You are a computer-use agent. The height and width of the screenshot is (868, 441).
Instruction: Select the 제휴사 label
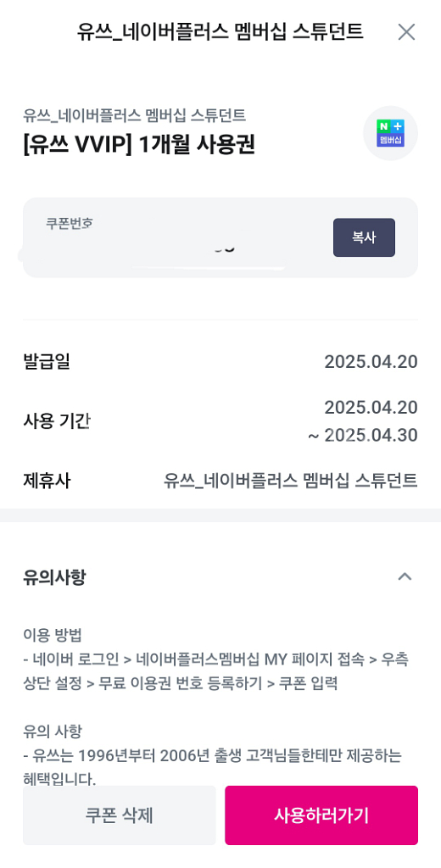click(x=47, y=481)
